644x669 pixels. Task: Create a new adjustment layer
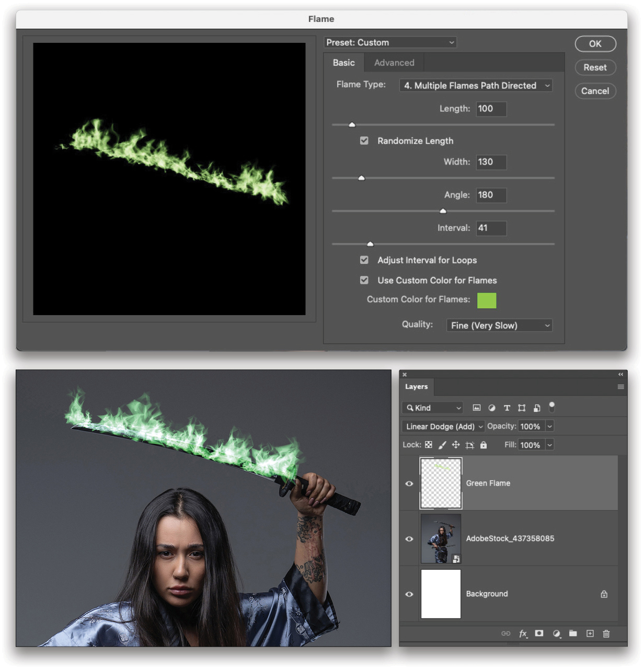(x=556, y=633)
